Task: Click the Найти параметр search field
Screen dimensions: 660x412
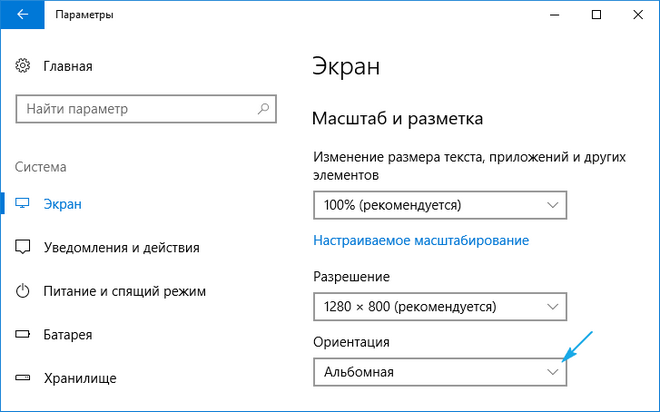Action: (140, 108)
